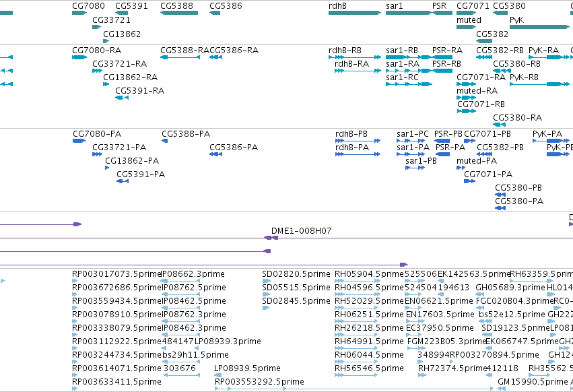Screen dimensions: 573x392
Task: Click the GM15990.5prime EST label
Action: tap(533, 382)
